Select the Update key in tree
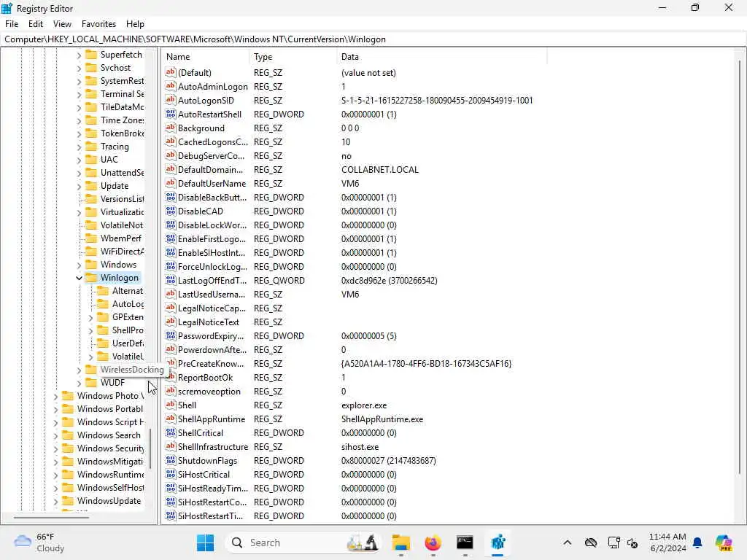 tap(115, 186)
